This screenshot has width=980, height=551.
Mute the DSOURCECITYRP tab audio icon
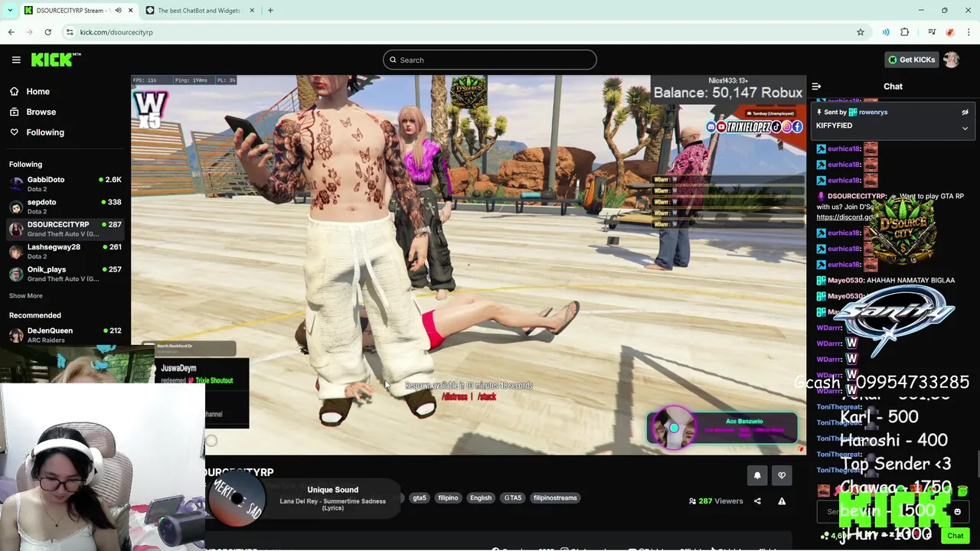click(x=118, y=11)
